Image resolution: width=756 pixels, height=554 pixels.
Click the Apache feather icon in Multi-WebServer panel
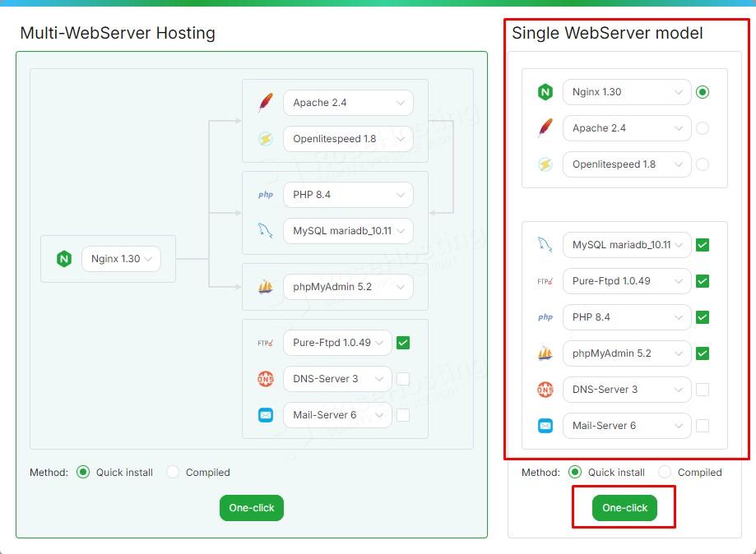tap(266, 103)
